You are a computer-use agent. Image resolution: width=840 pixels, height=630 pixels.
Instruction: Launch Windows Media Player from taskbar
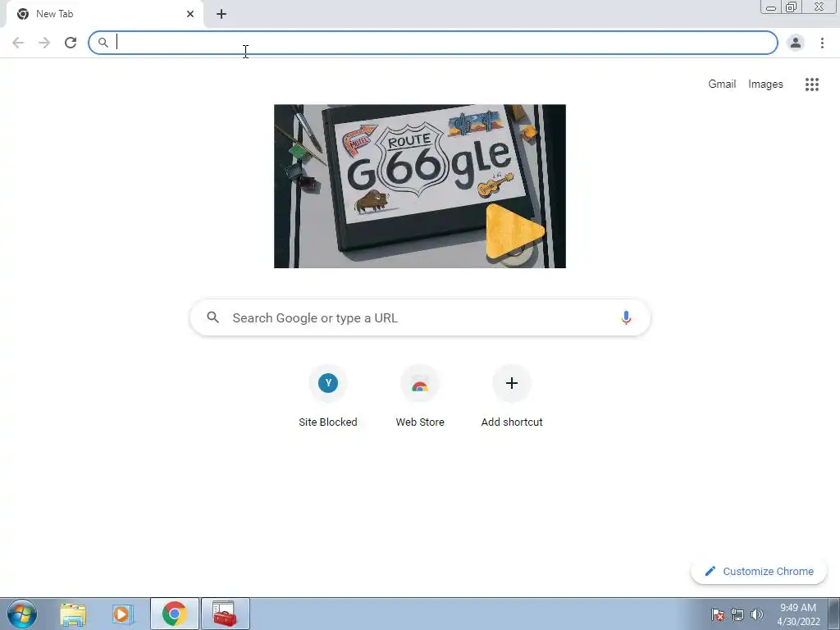click(x=123, y=614)
